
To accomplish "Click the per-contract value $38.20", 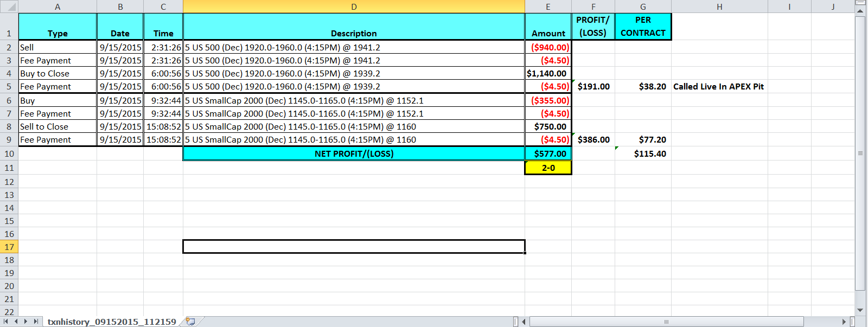I will pos(643,86).
